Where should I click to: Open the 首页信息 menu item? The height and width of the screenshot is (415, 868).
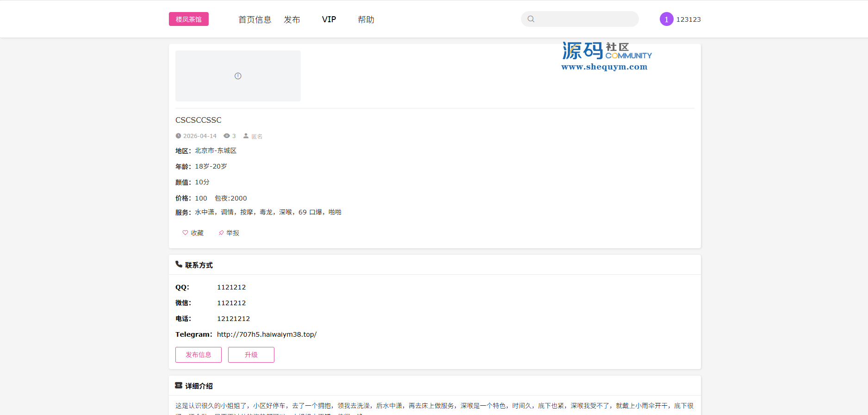click(x=254, y=19)
